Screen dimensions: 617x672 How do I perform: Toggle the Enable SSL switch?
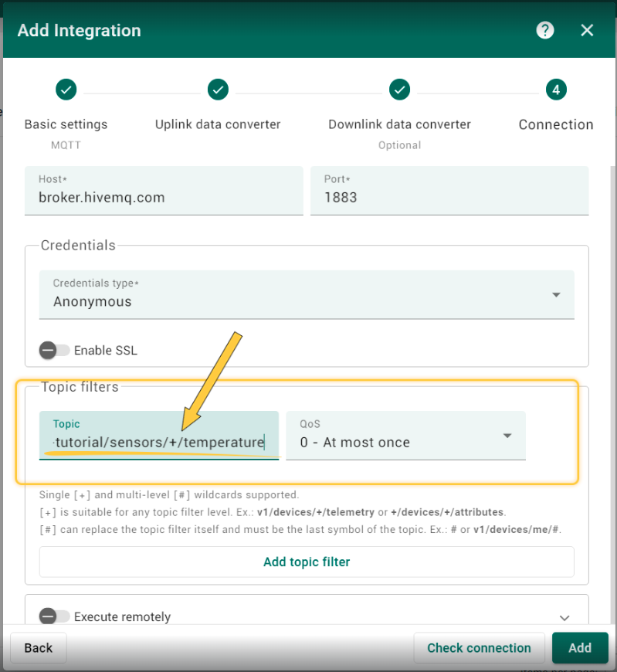pos(54,350)
